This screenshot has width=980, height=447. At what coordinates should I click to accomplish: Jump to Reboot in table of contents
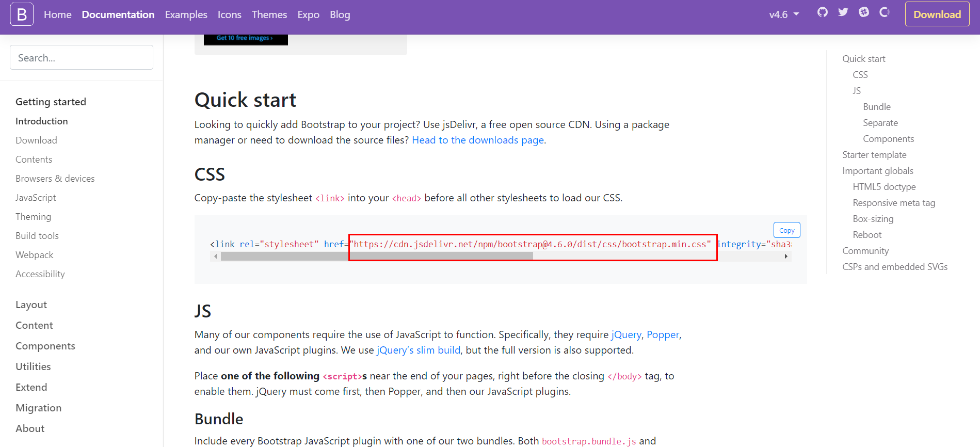(x=867, y=234)
